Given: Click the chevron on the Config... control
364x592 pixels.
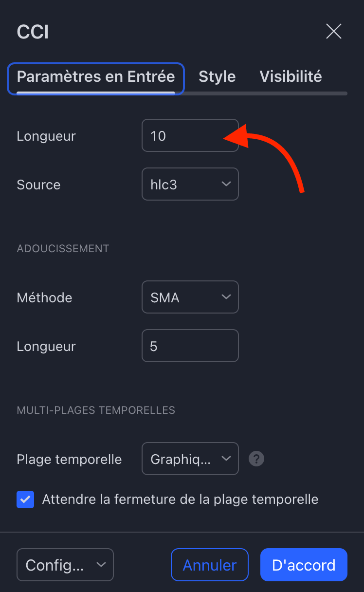Looking at the screenshot, I should click(101, 565).
